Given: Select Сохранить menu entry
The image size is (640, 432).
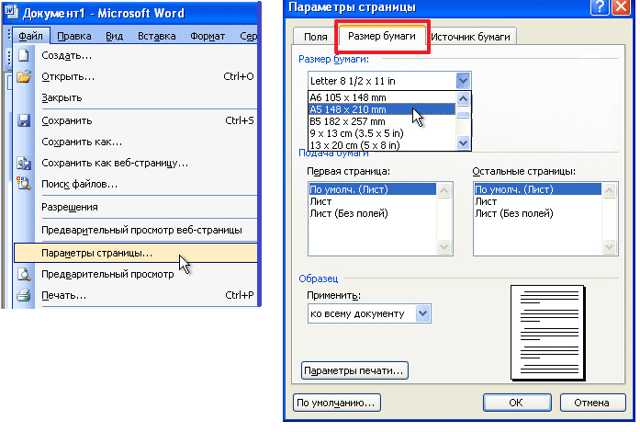Looking at the screenshot, I should coord(136,120).
